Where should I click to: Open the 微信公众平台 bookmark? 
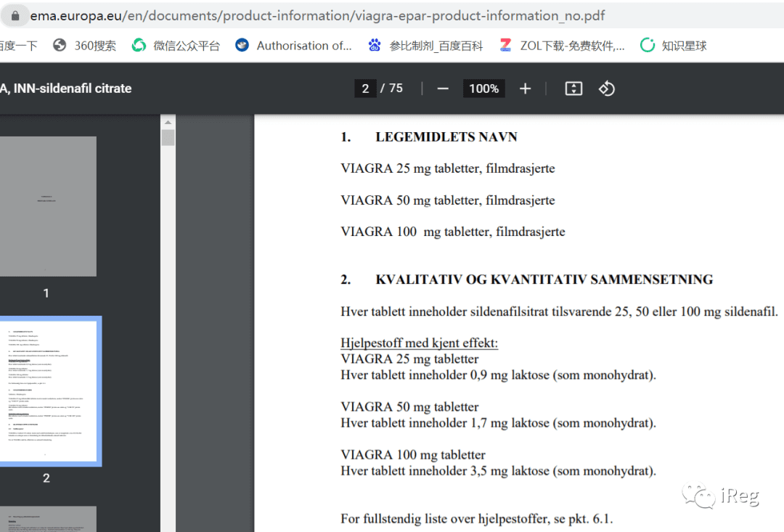coord(176,46)
